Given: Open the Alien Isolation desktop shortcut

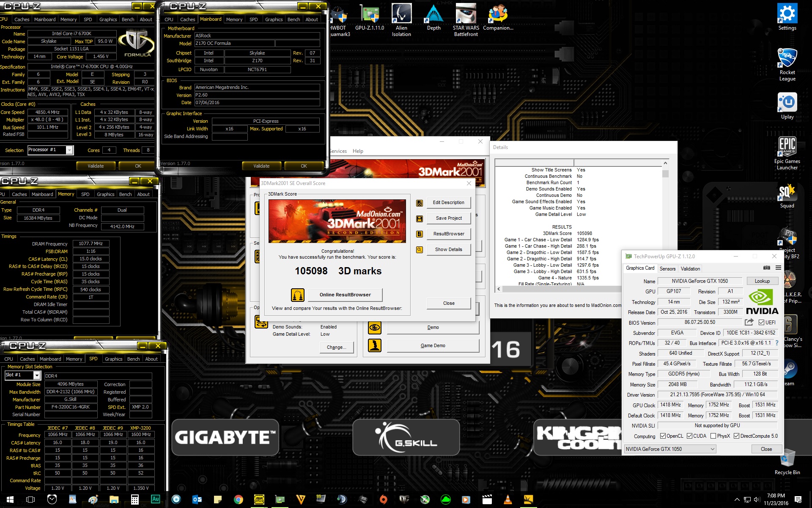Looking at the screenshot, I should click(401, 20).
